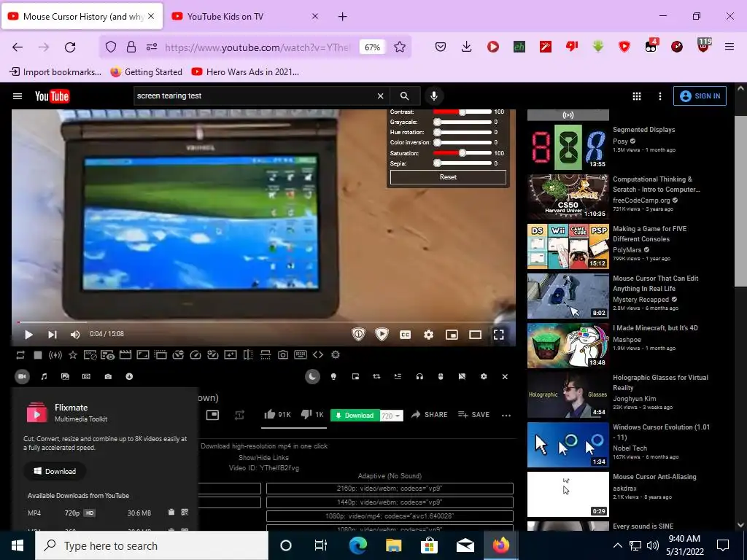Click the green 'eh' extension icon
The height and width of the screenshot is (560, 747).
pos(519,47)
